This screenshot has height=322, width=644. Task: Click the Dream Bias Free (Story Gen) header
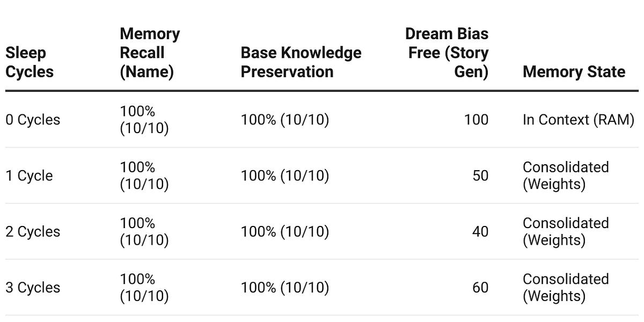[447, 53]
